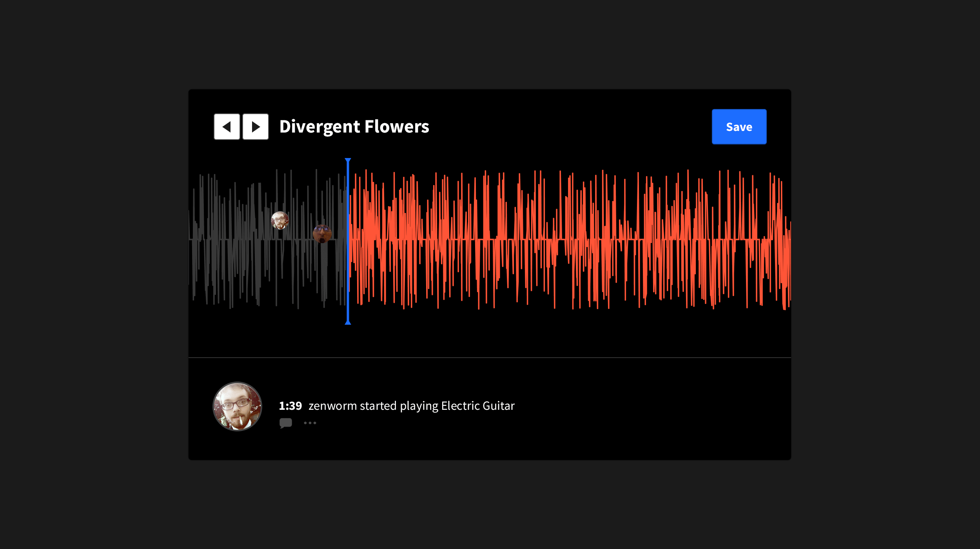Viewport: 980px width, 549px height.
Task: Click zenworm's large profile avatar
Action: [x=237, y=406]
